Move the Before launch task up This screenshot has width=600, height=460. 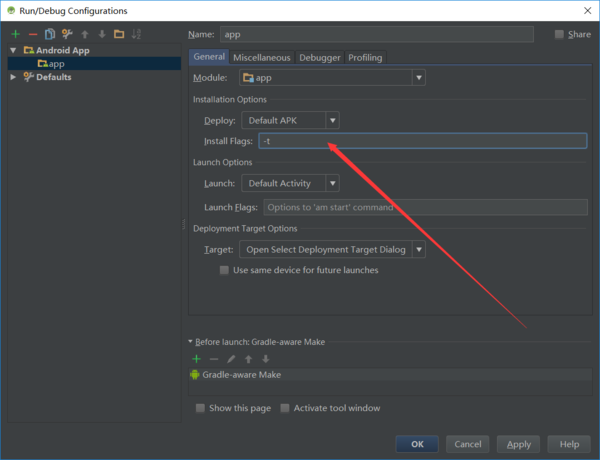click(248, 359)
